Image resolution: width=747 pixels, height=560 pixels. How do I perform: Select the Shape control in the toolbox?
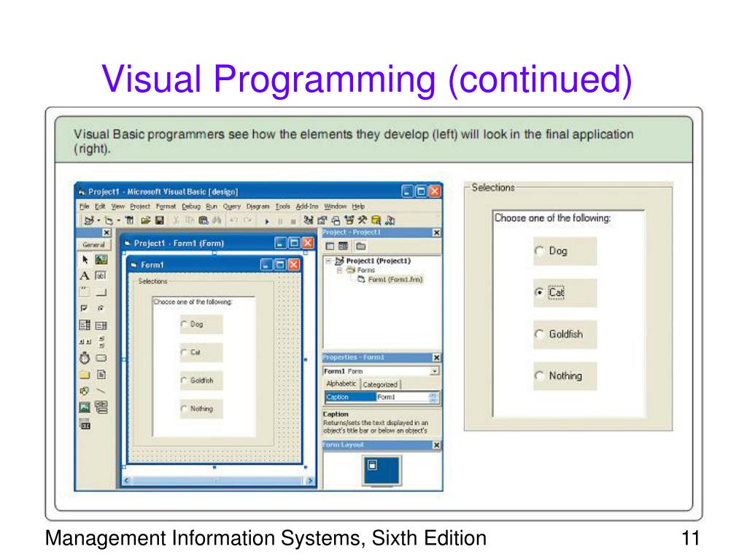[x=85, y=391]
